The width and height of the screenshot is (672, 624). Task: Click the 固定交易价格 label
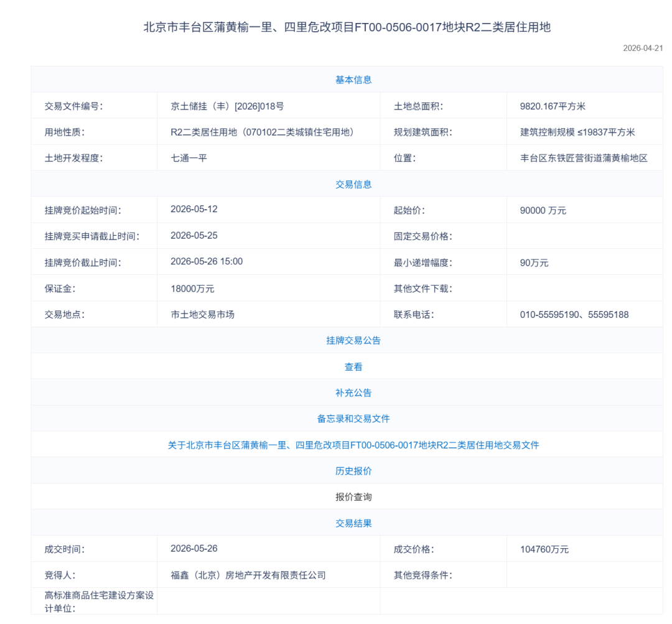(x=423, y=236)
